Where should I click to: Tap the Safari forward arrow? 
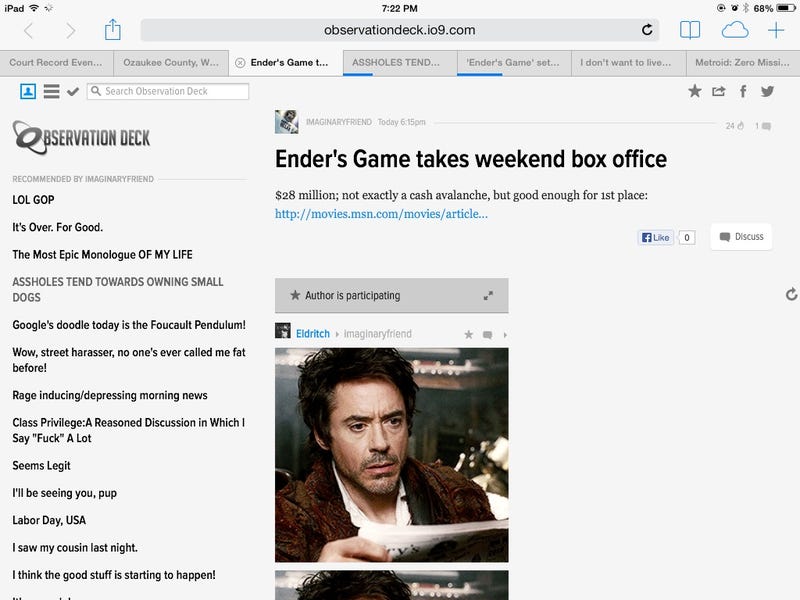click(71, 31)
